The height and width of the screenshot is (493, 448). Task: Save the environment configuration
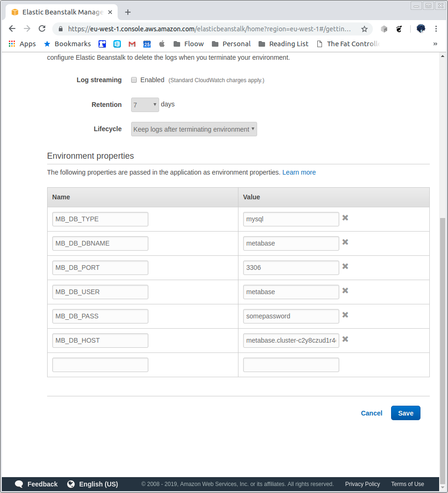[x=406, y=413]
